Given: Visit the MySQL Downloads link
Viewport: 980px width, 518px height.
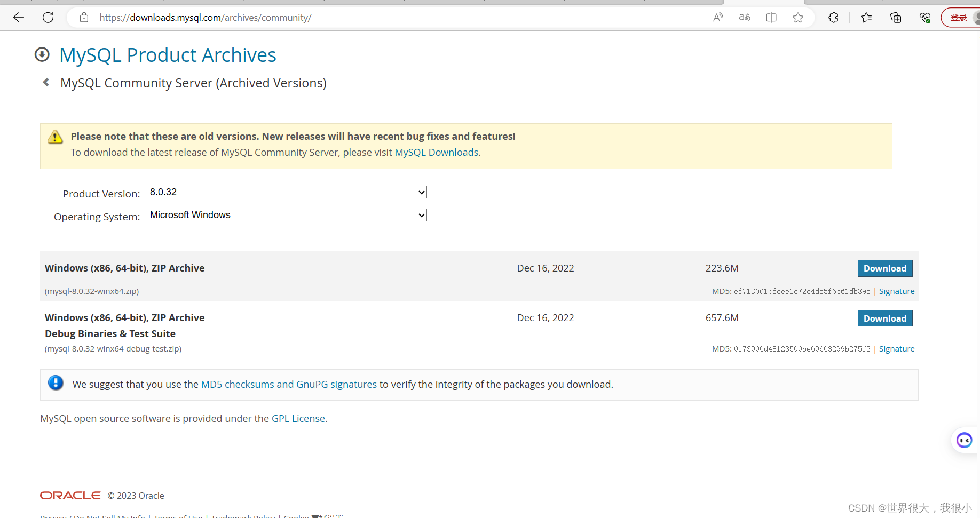Looking at the screenshot, I should pyautogui.click(x=436, y=152).
